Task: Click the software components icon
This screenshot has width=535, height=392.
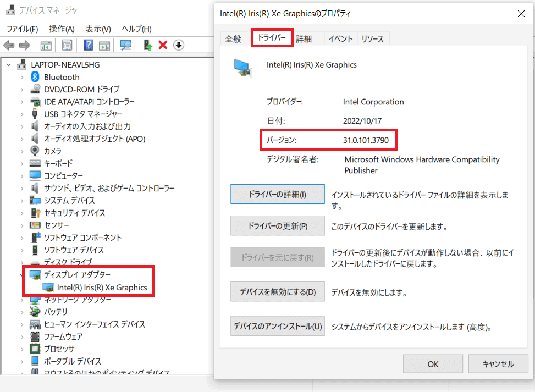Action: click(36, 237)
